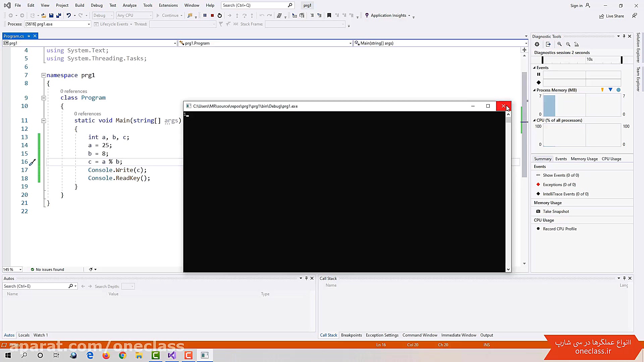Viewport: 644px width, 362px height.
Task: Click the console window vertical scrollbar
Action: [x=508, y=192]
